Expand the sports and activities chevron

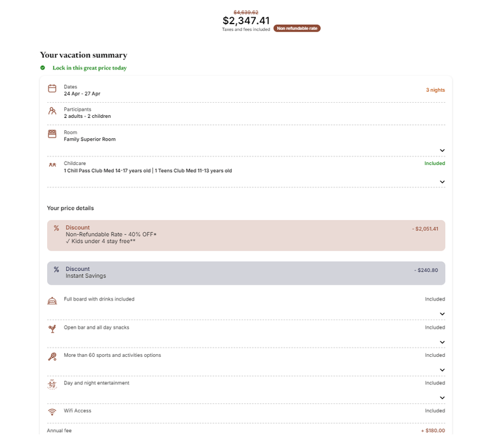click(442, 370)
